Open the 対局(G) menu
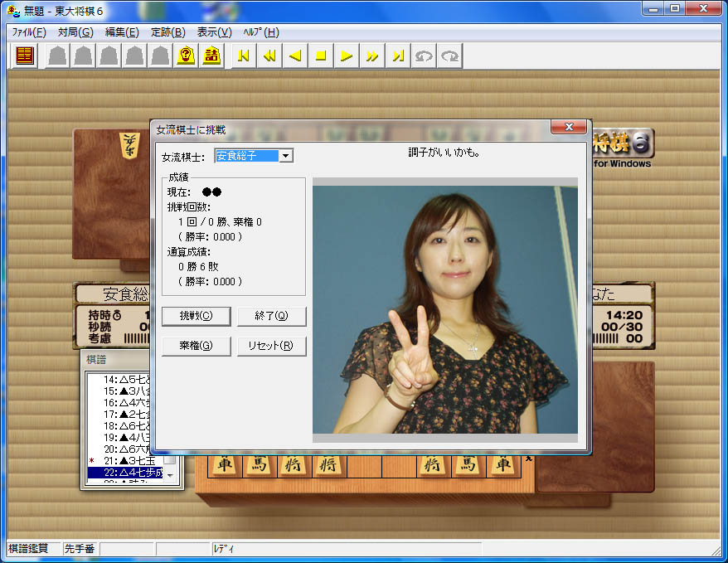728x563 pixels. click(x=75, y=32)
